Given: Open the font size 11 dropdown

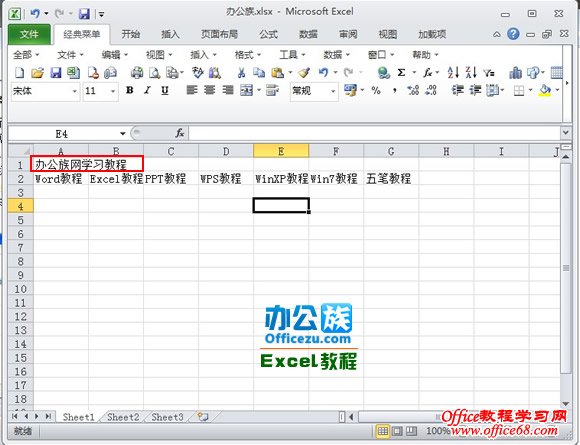Looking at the screenshot, I should point(112,91).
